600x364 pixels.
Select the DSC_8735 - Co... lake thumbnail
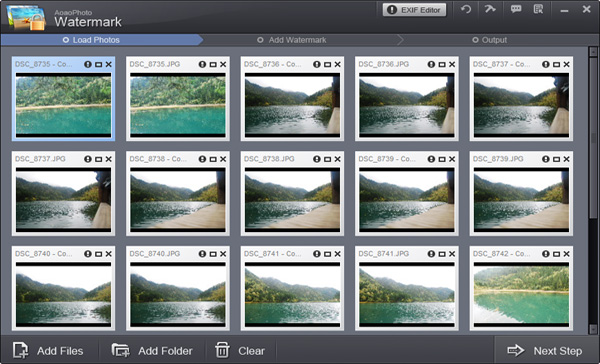coord(64,105)
